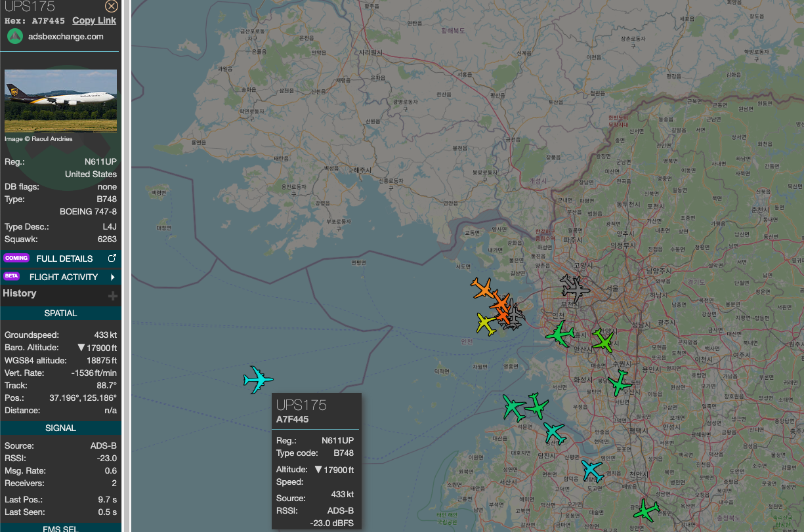Select the green aircraft near 인천 coast
Viewport: 804px width, 532px height.
(560, 334)
